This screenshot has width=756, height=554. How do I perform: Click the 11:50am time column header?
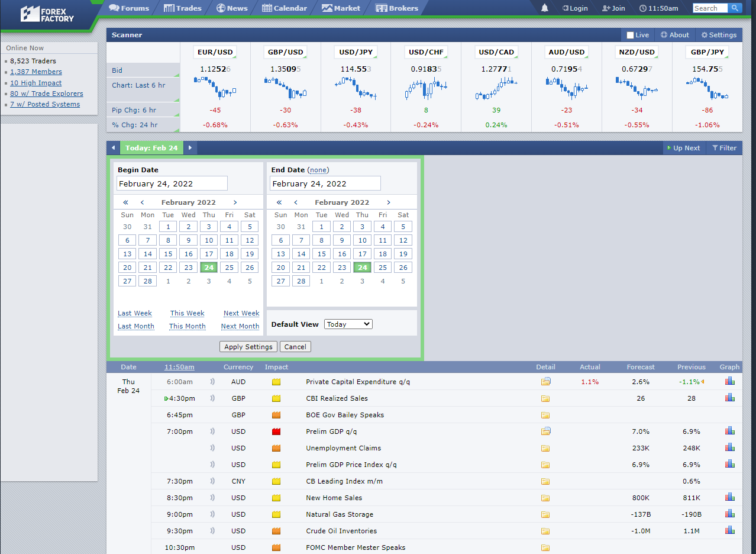[x=179, y=367]
